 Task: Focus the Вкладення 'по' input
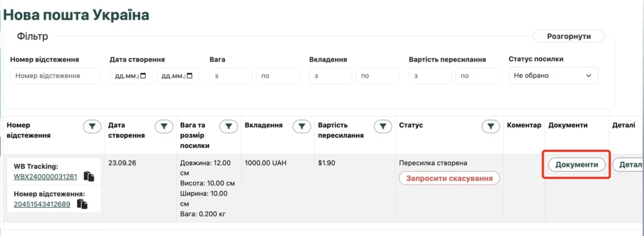pos(377,76)
